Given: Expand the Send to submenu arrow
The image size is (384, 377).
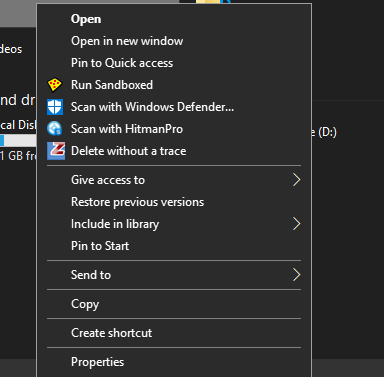Looking at the screenshot, I should [296, 275].
